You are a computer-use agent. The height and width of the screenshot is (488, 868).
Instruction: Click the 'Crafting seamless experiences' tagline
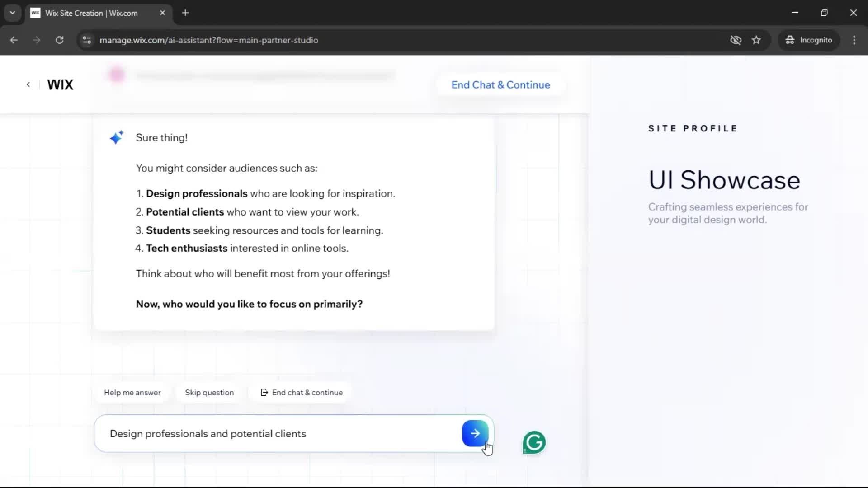click(728, 213)
